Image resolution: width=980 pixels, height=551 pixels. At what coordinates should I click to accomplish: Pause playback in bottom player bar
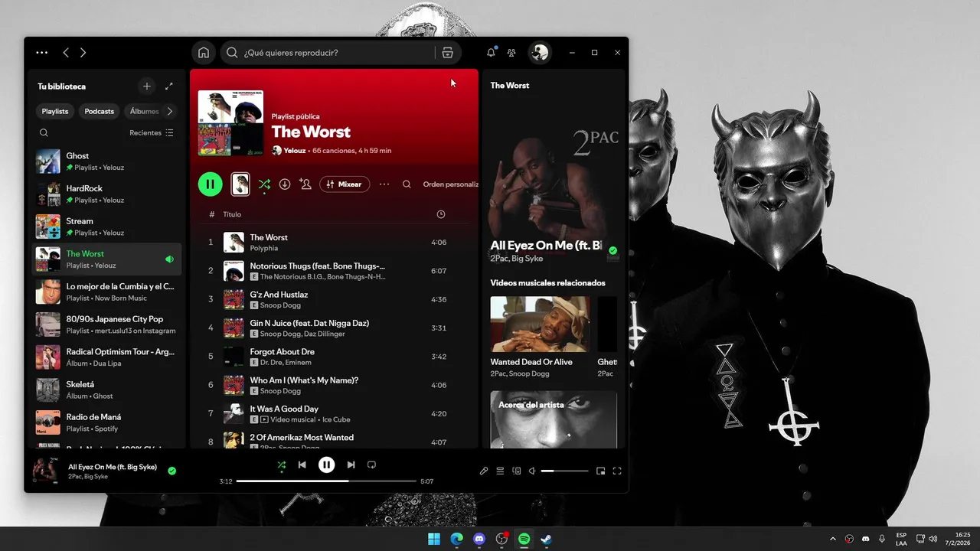tap(326, 465)
